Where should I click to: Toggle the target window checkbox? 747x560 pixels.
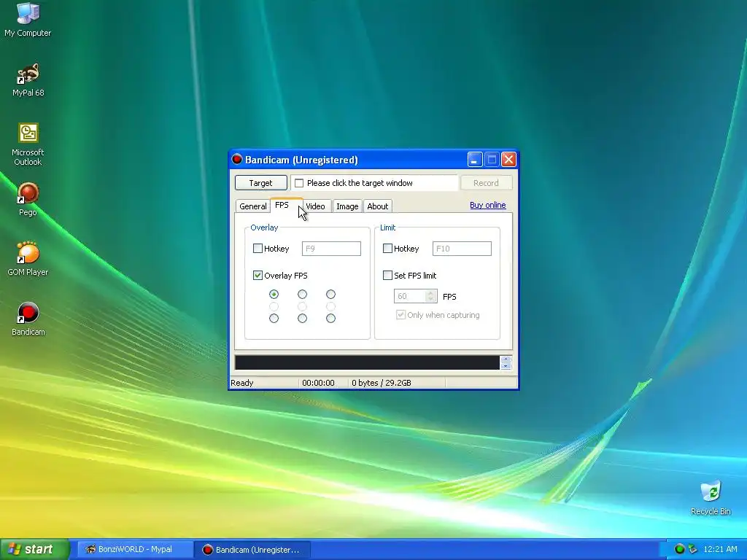(299, 183)
